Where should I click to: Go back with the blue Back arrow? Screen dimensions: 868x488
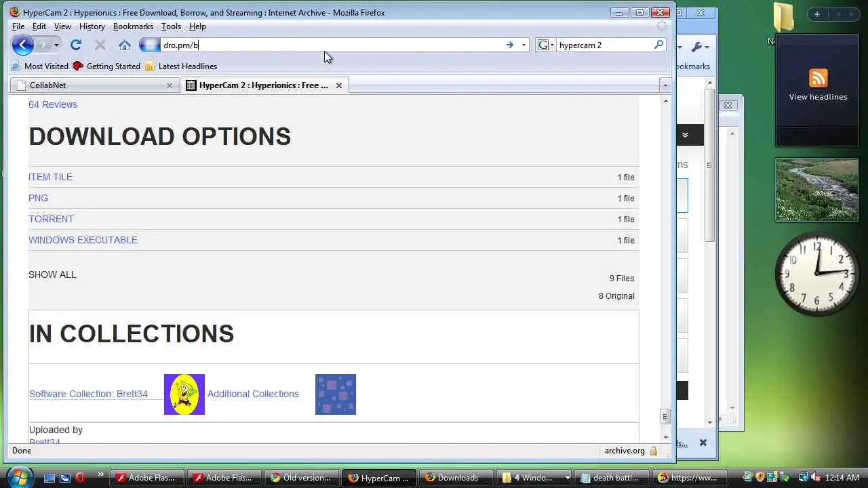pos(22,45)
